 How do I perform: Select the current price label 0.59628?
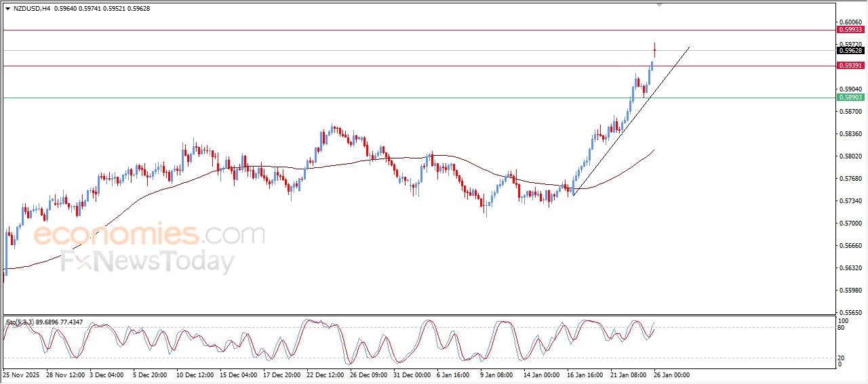click(850, 50)
